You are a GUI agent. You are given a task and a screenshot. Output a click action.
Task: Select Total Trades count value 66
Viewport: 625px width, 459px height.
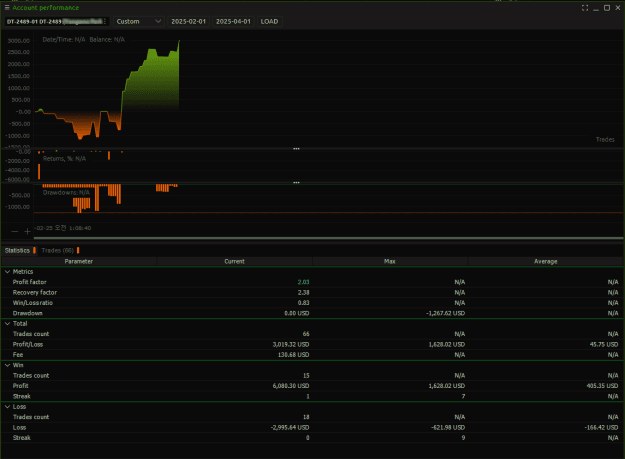[x=306, y=334]
